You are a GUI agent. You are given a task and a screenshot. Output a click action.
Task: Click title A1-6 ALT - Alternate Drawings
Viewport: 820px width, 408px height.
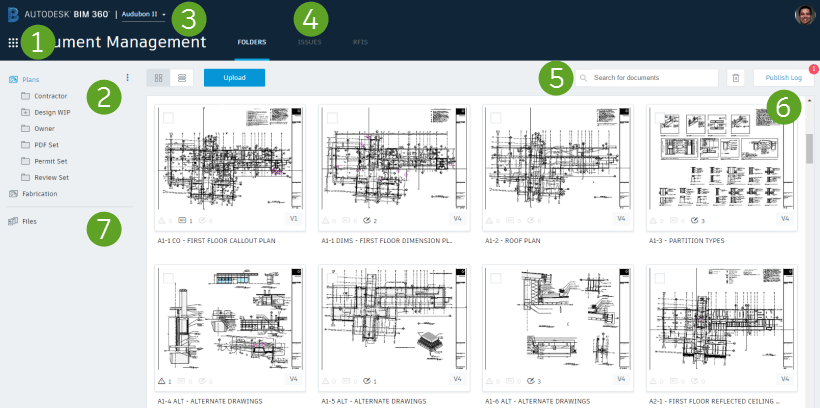coord(538,401)
